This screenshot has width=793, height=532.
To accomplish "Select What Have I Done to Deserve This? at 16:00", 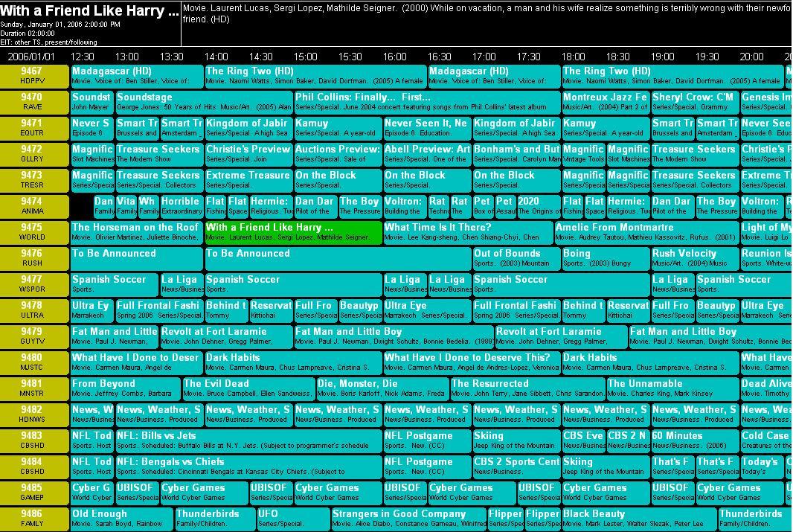I will (x=472, y=362).
